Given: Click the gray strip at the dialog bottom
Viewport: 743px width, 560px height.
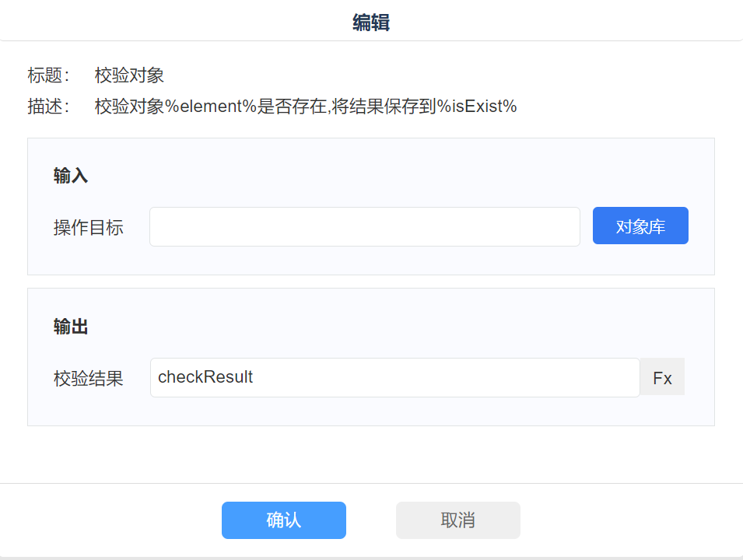Looking at the screenshot, I should (371, 558).
